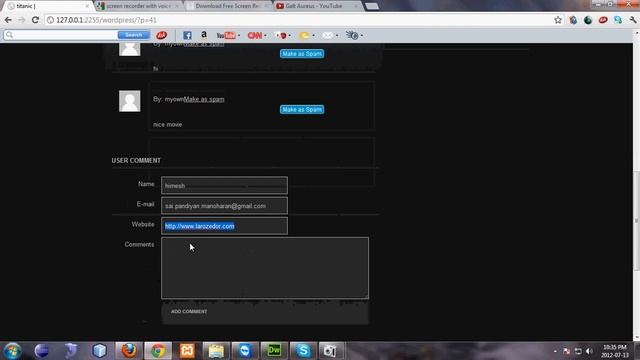Open file explorer folder on taskbar
Screen dimensions: 640x360
click(x=216, y=351)
